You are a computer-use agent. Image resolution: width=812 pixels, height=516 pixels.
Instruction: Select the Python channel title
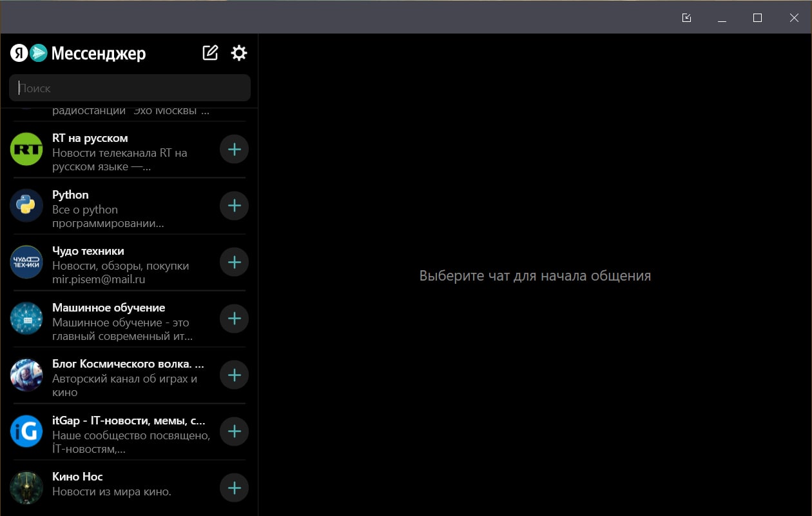[x=70, y=195]
